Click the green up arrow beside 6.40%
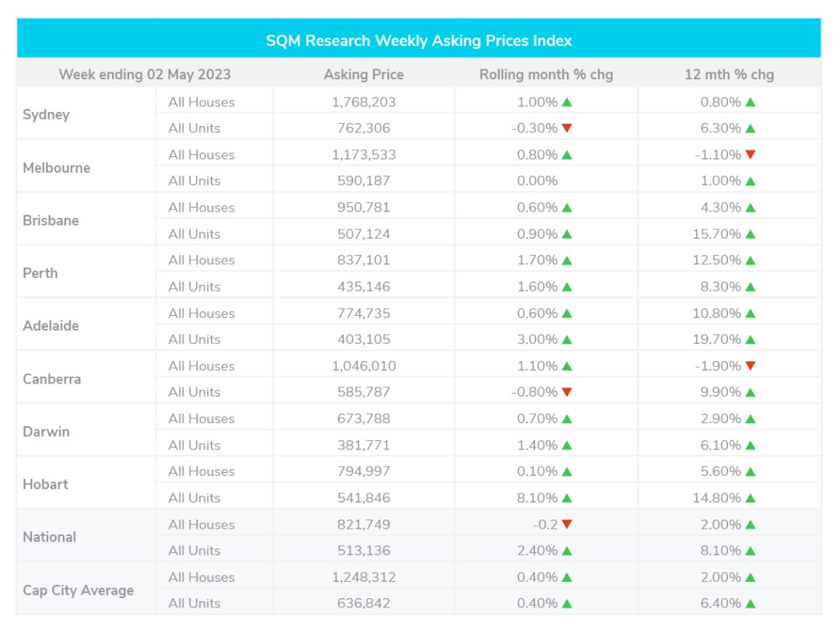This screenshot has width=840, height=630. tap(750, 604)
